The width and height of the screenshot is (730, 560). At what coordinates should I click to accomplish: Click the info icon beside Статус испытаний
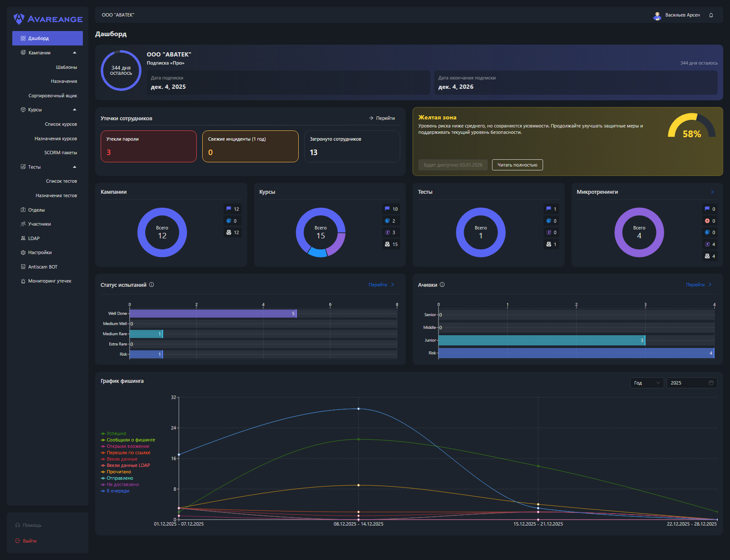(x=152, y=285)
